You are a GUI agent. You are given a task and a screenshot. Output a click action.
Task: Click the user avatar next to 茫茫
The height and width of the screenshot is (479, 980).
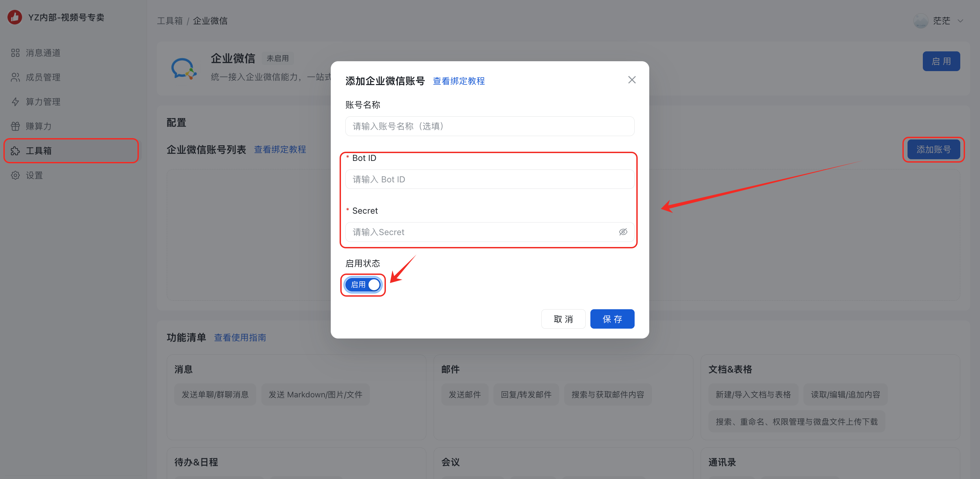pyautogui.click(x=921, y=21)
